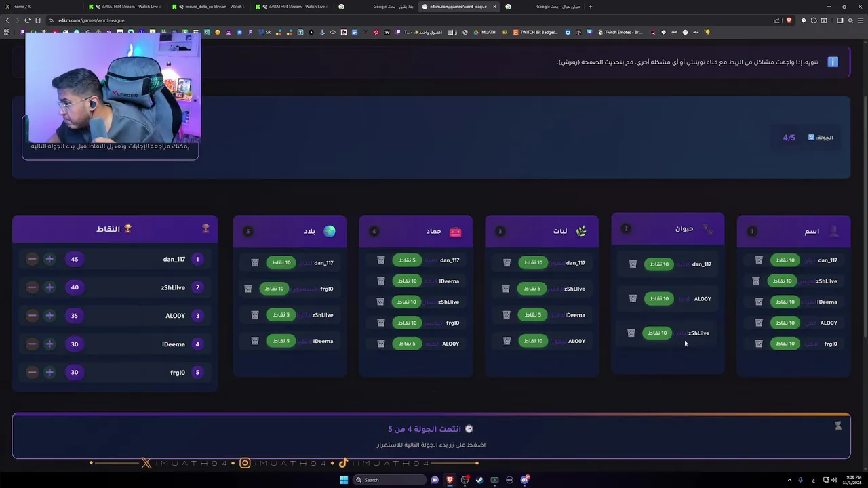Toggle dan_117's 10 points badge in حيوان
Image resolution: width=868 pixels, height=488 pixels.
(x=658, y=264)
